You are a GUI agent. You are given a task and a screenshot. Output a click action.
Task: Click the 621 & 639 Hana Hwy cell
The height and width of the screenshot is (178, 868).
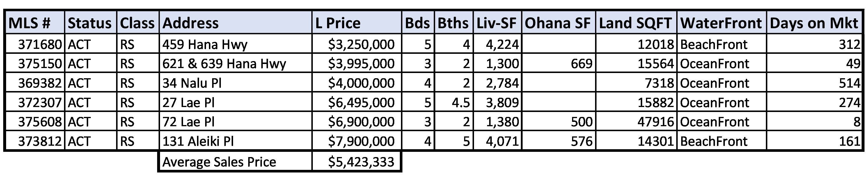pos(224,64)
